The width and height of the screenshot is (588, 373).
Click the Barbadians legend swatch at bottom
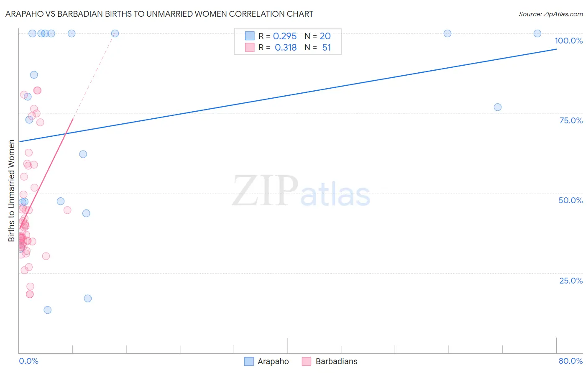click(307, 361)
